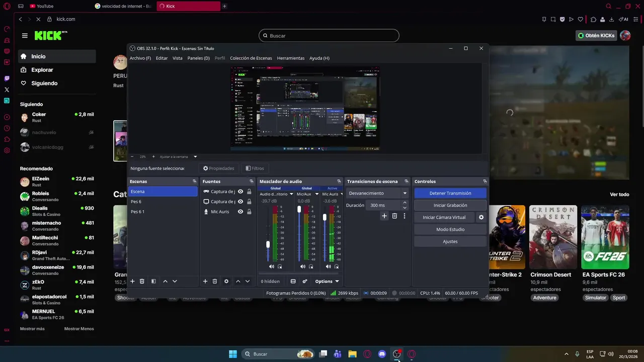Hide the first Captura de j source
Screen dimensions: 644x362
[x=240, y=192]
